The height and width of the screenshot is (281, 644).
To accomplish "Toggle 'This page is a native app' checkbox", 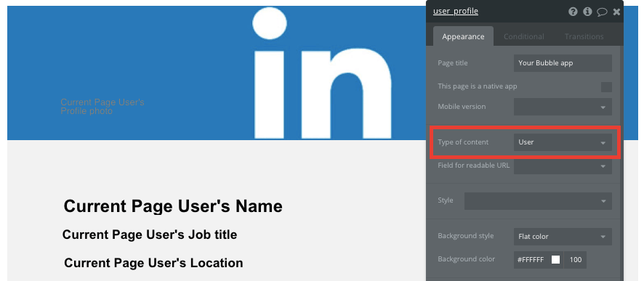I will click(606, 87).
